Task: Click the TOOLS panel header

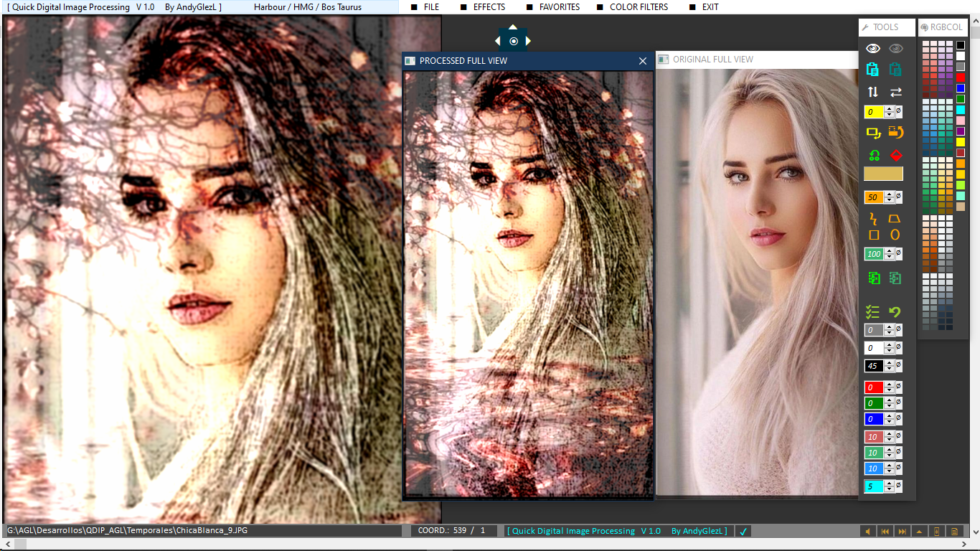Action: pos(886,27)
